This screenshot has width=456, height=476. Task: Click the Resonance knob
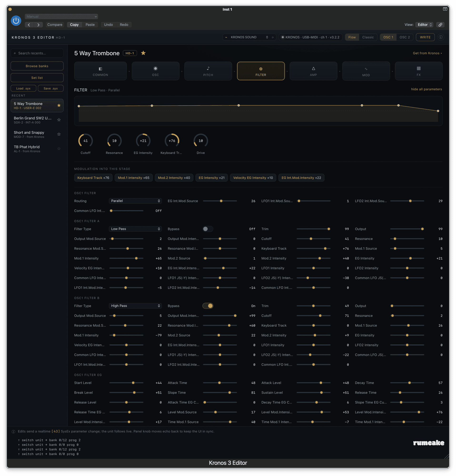pyautogui.click(x=114, y=141)
